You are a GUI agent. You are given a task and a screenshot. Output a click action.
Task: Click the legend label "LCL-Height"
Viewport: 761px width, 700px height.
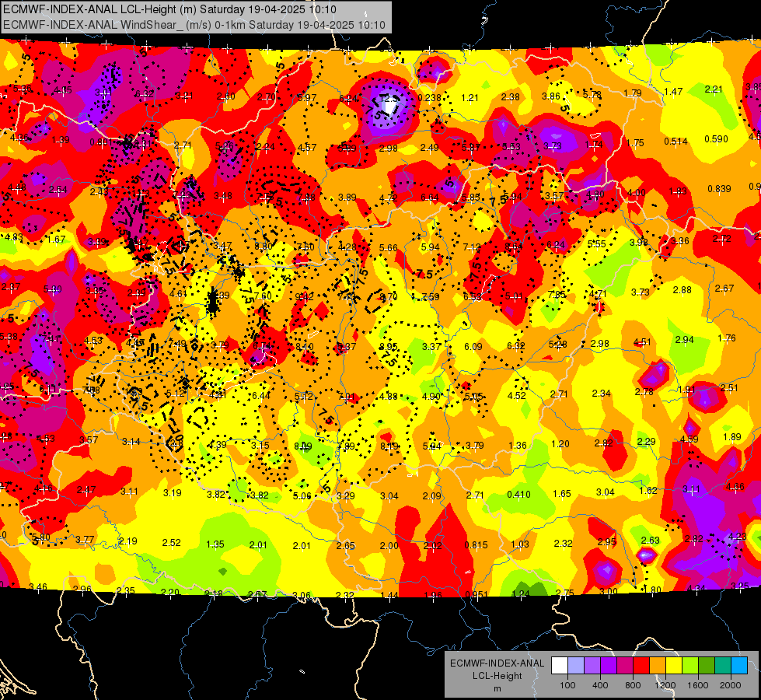(497, 676)
